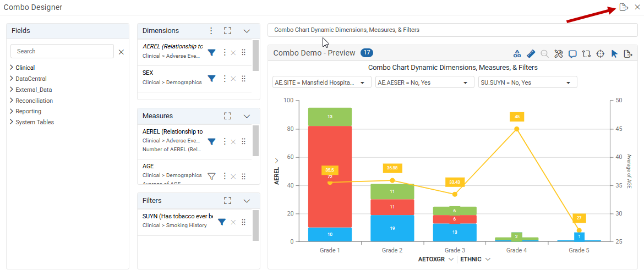Open the ETHNIC axis dropdown
The height and width of the screenshot is (270, 644).
pos(488,260)
